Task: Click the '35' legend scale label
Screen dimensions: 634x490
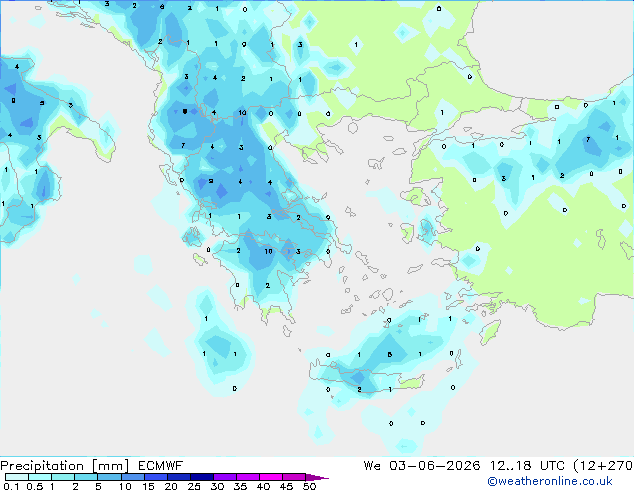Action: point(241,486)
